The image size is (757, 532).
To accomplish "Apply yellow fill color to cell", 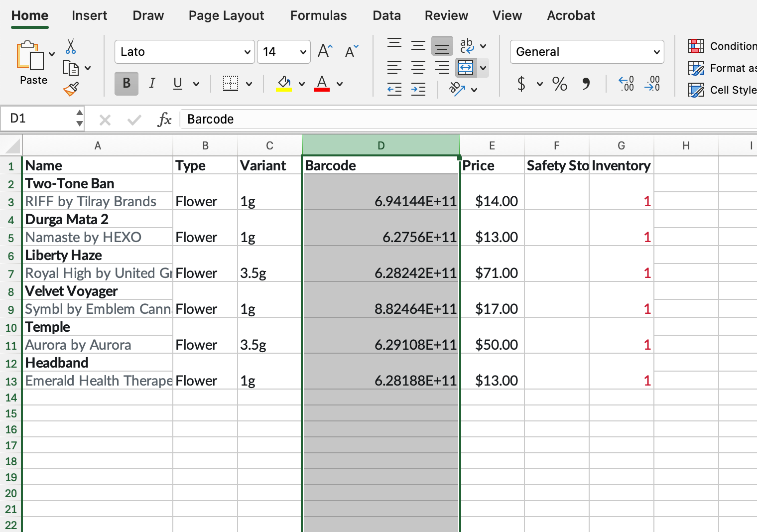I will 284,83.
